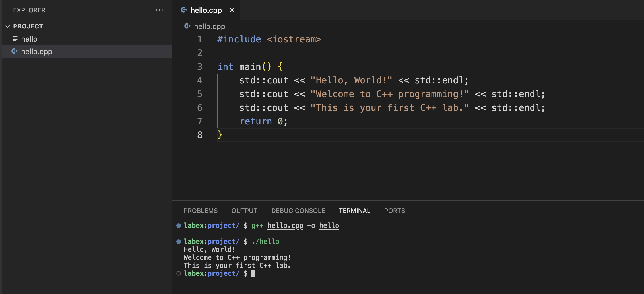Open the PORTS panel tab
Screen dimensions: 644x294
pyautogui.click(x=394, y=211)
